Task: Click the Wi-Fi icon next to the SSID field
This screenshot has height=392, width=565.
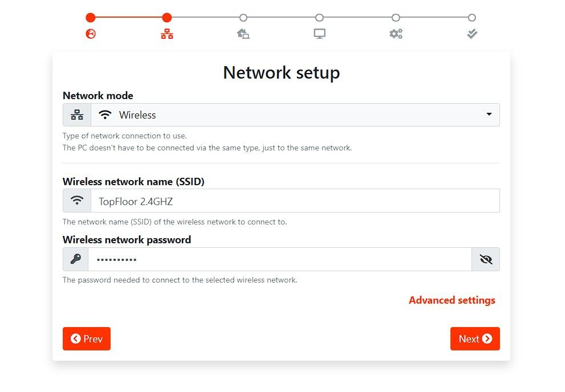Action: [x=76, y=200]
